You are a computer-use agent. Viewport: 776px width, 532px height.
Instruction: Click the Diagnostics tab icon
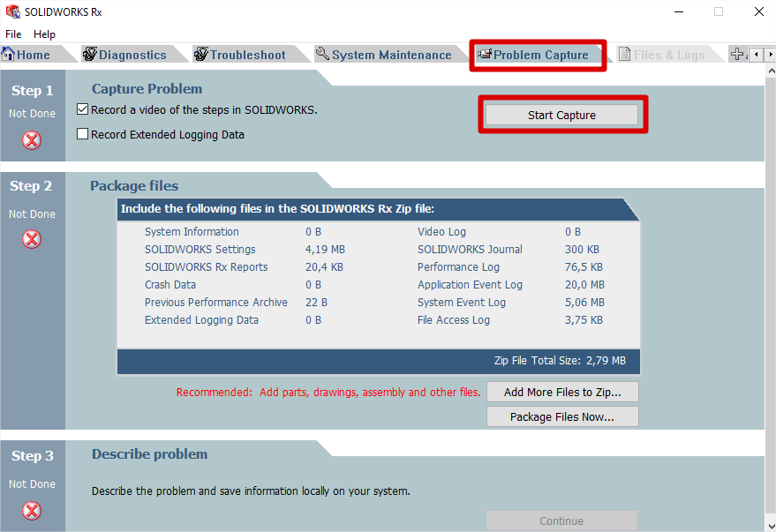coord(89,55)
